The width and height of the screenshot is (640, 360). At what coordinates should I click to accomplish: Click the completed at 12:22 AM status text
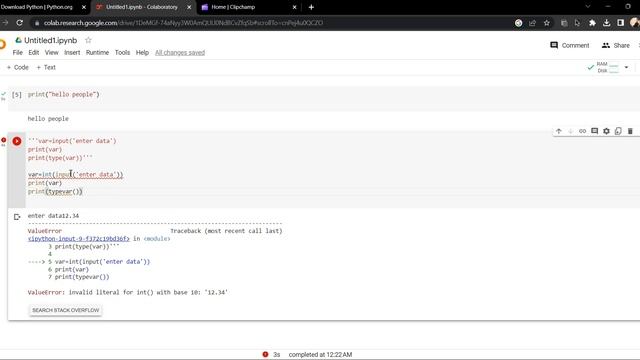320,354
